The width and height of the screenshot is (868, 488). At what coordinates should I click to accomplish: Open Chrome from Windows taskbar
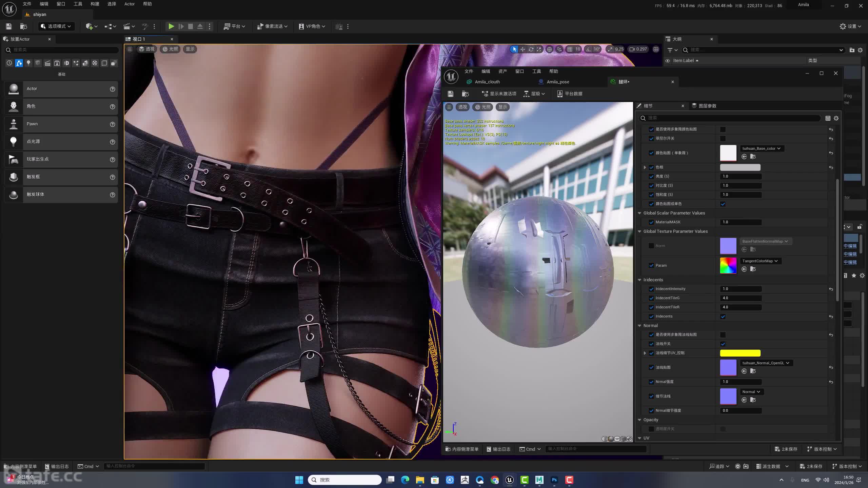(495, 480)
